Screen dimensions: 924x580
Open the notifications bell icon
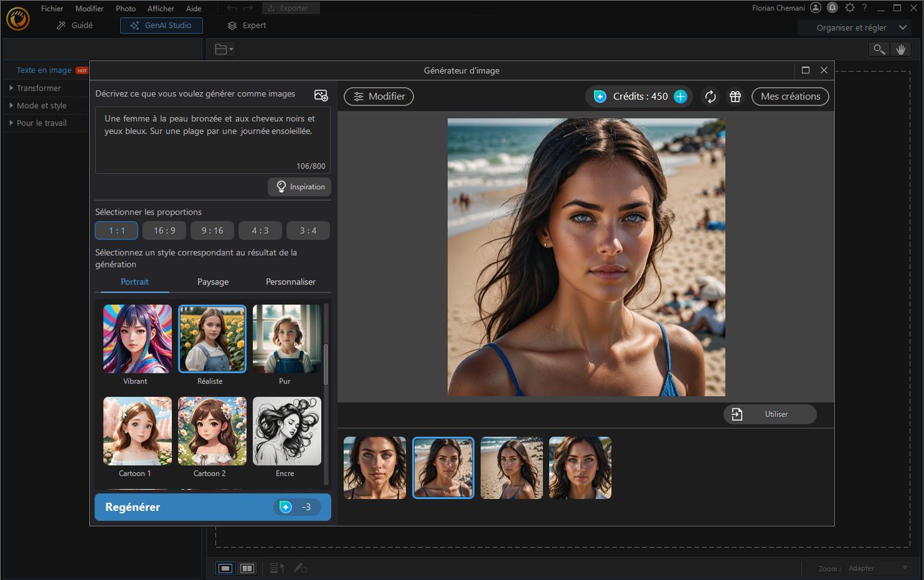tap(832, 8)
